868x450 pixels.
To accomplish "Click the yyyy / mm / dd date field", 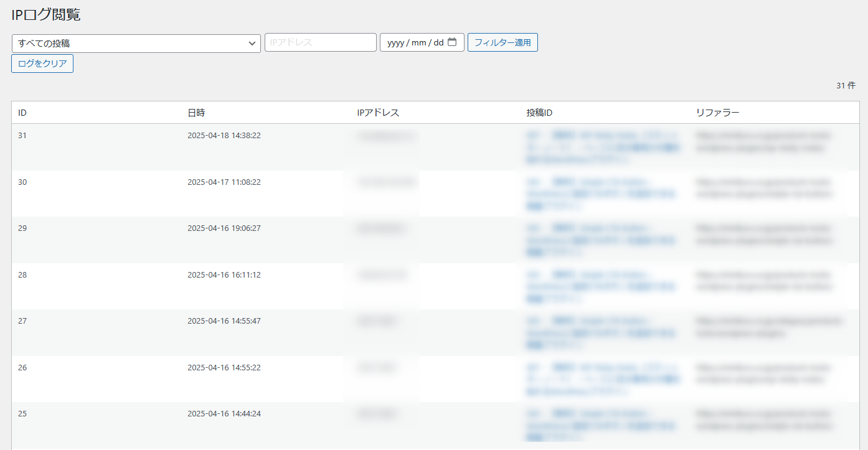I will pos(422,42).
